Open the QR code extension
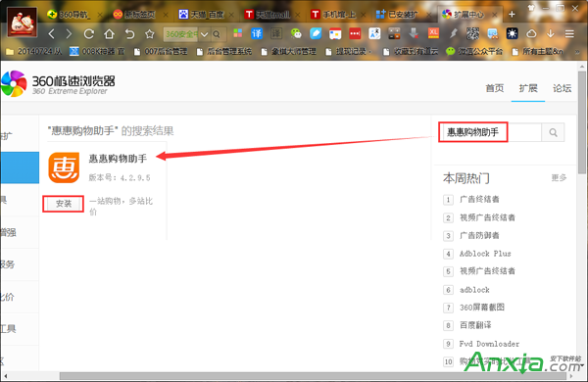Viewport: 588px width, 382px height. [473, 33]
